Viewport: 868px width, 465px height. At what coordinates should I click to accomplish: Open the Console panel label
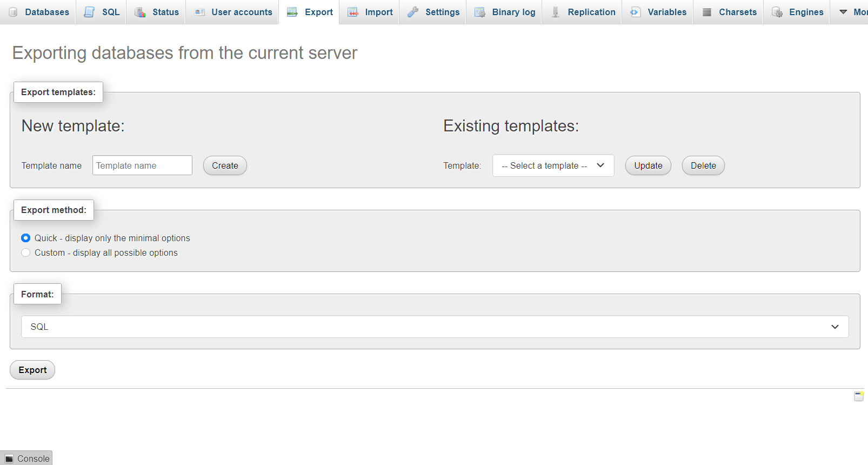33,459
